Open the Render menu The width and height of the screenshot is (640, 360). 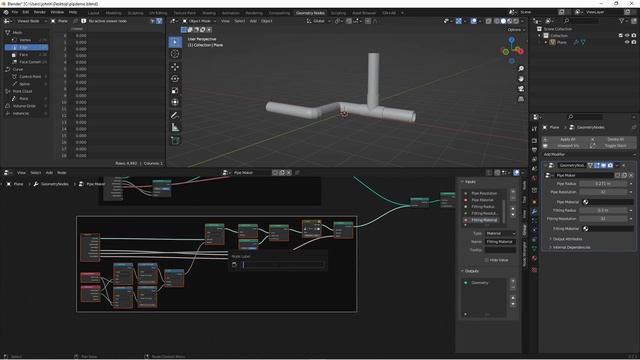click(40, 12)
